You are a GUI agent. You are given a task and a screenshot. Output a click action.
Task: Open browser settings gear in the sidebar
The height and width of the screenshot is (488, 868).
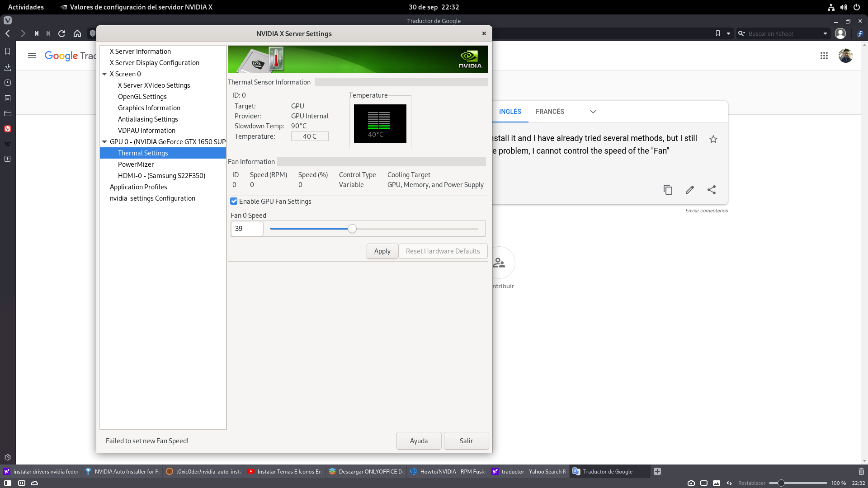8,457
